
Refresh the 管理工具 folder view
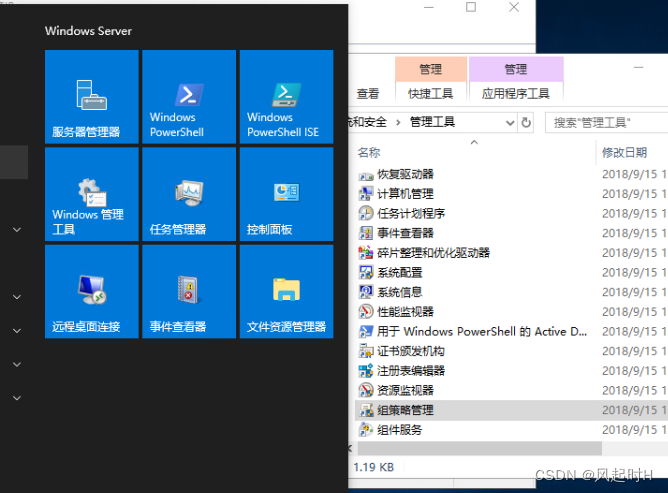[526, 123]
